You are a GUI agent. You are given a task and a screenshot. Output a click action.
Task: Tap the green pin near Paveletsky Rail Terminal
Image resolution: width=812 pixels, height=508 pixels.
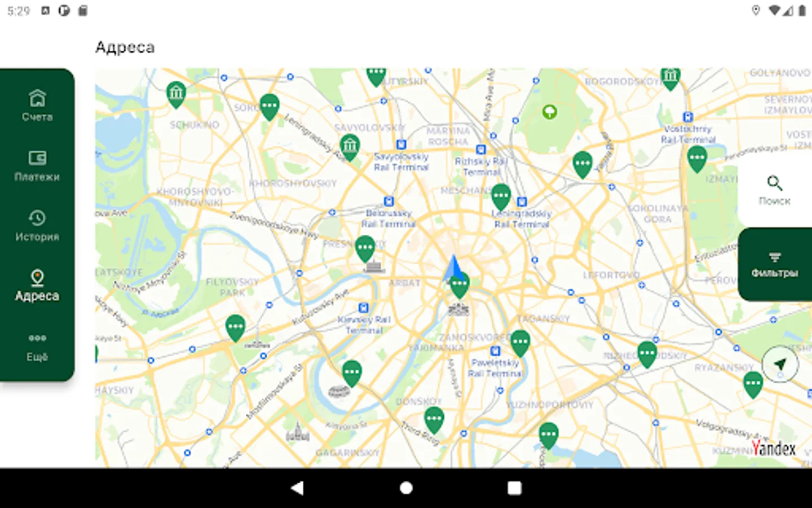[520, 343]
